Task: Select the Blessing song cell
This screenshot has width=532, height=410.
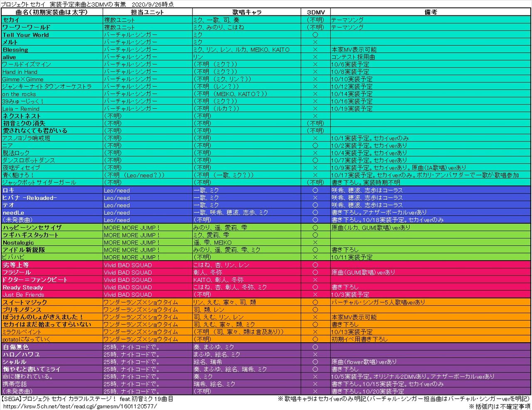Action: click(52, 49)
